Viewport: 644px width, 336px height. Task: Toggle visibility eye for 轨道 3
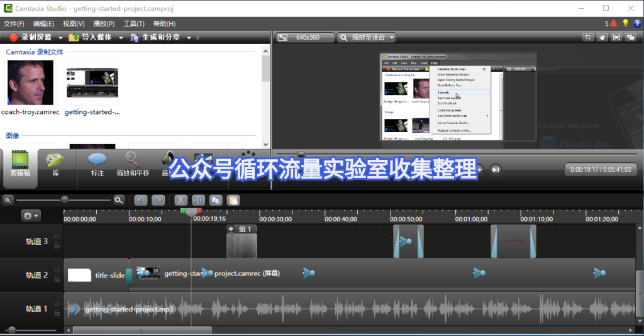click(x=57, y=237)
